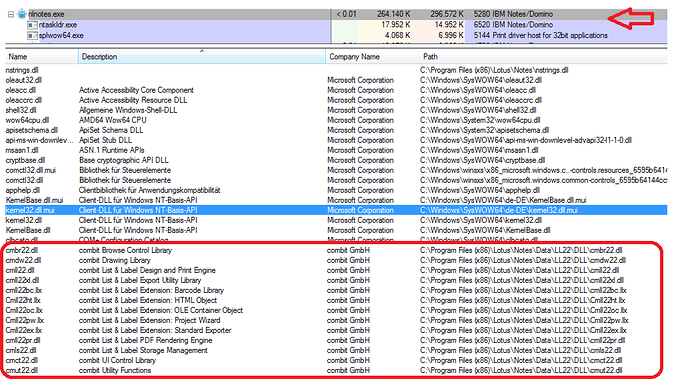Screen dimensions: 690x388
Task: Select the msasn1.dll row
Action: (336, 150)
